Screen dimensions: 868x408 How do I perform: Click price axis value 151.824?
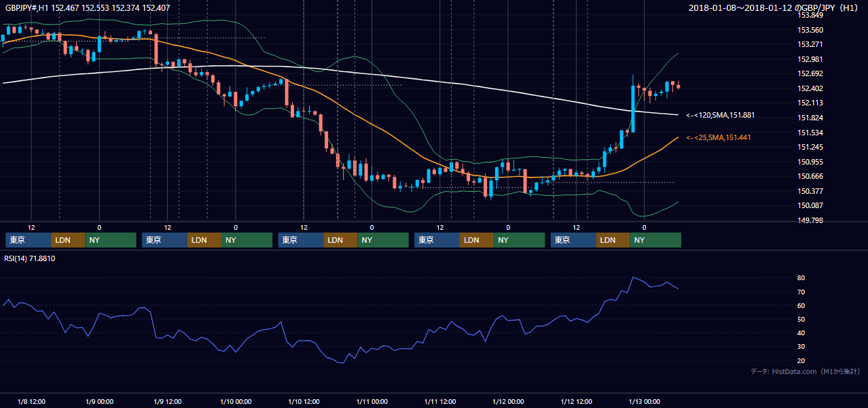pyautogui.click(x=810, y=118)
